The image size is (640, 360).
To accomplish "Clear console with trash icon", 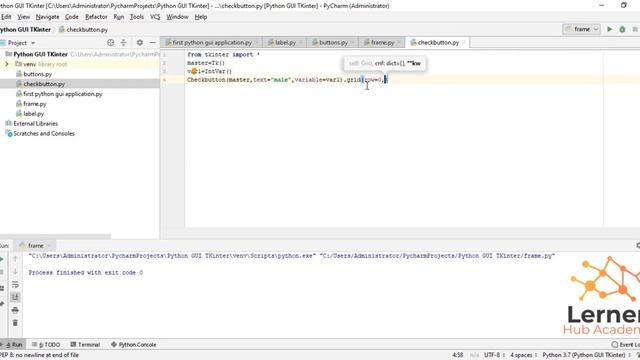I will [15, 323].
